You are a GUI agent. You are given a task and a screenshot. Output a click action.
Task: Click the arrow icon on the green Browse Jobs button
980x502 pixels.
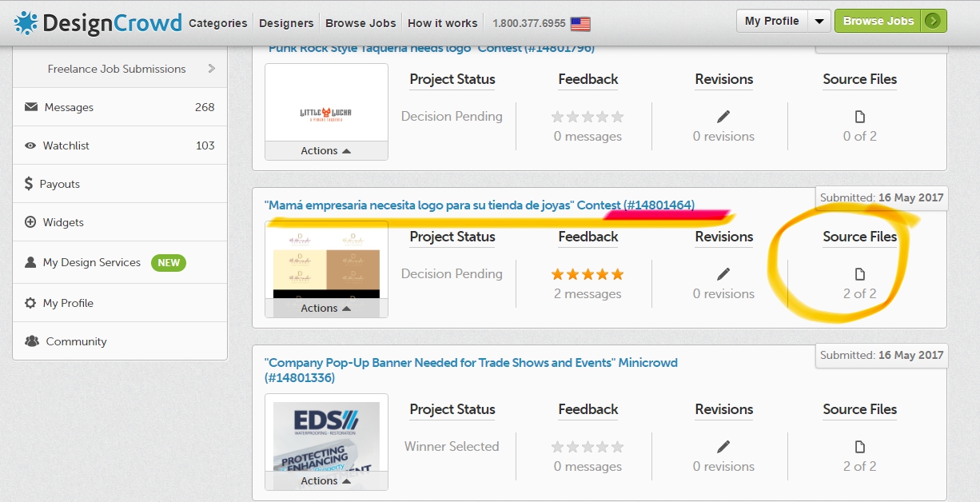931,22
